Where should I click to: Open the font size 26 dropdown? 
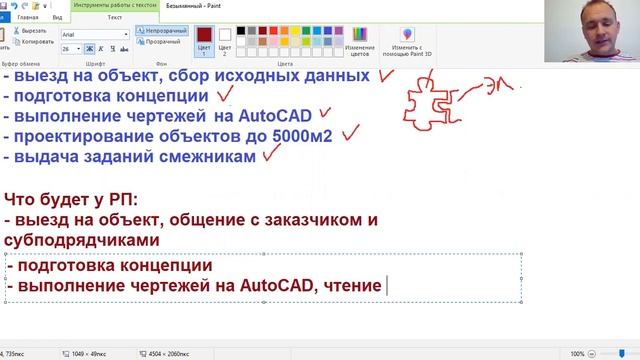78,49
